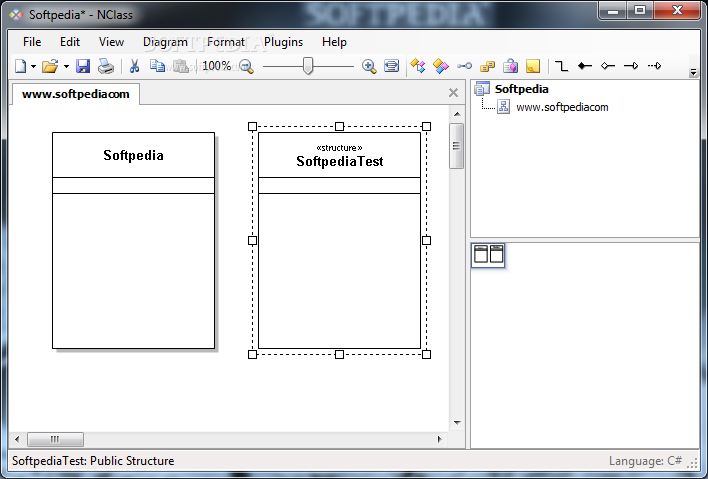Open the Diagram menu
708x479 pixels.
click(165, 42)
